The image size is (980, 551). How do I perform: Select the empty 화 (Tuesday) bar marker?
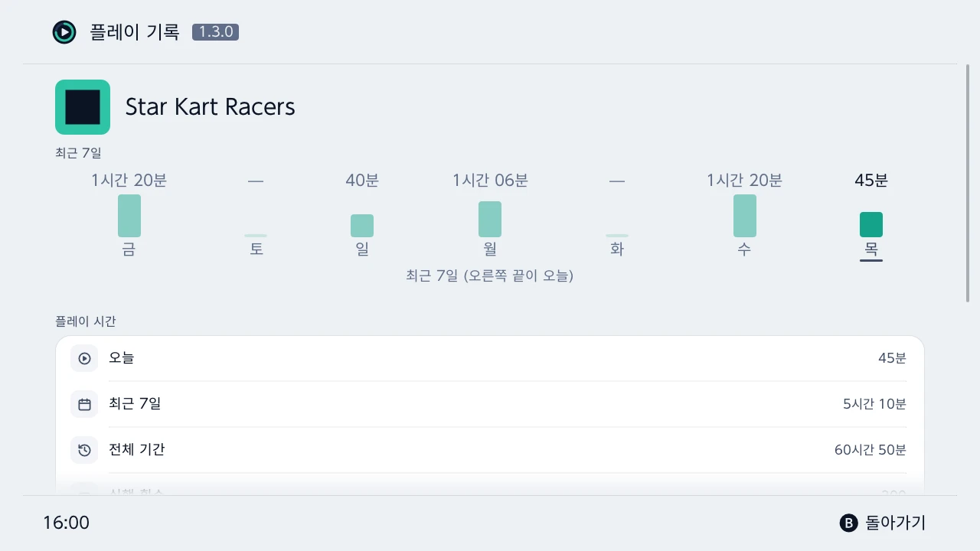(617, 236)
